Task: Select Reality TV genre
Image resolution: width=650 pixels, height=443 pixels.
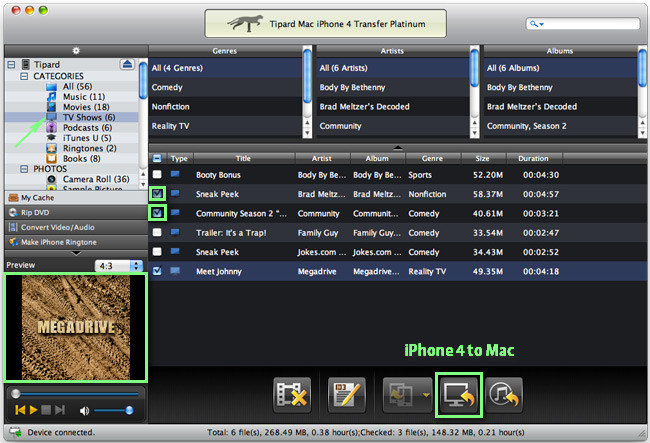Action: [226, 126]
